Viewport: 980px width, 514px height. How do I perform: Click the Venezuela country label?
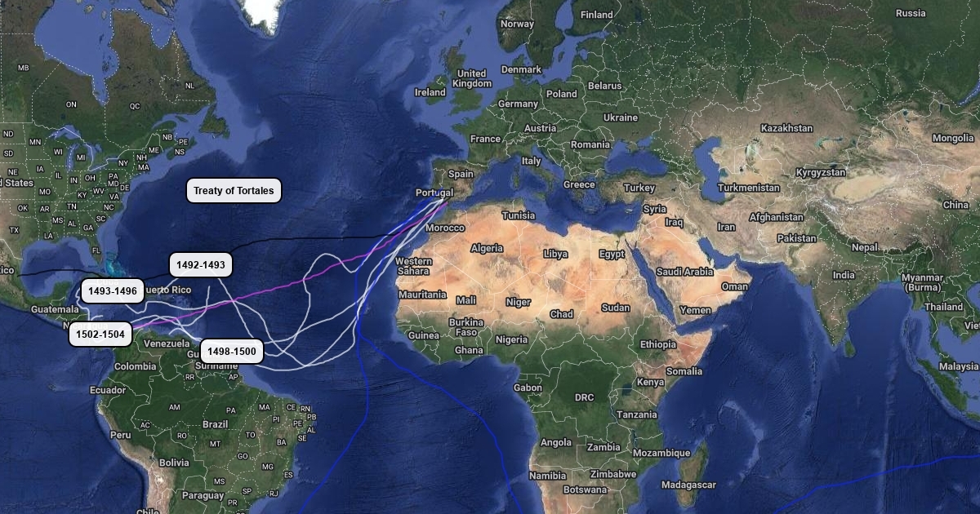(167, 343)
